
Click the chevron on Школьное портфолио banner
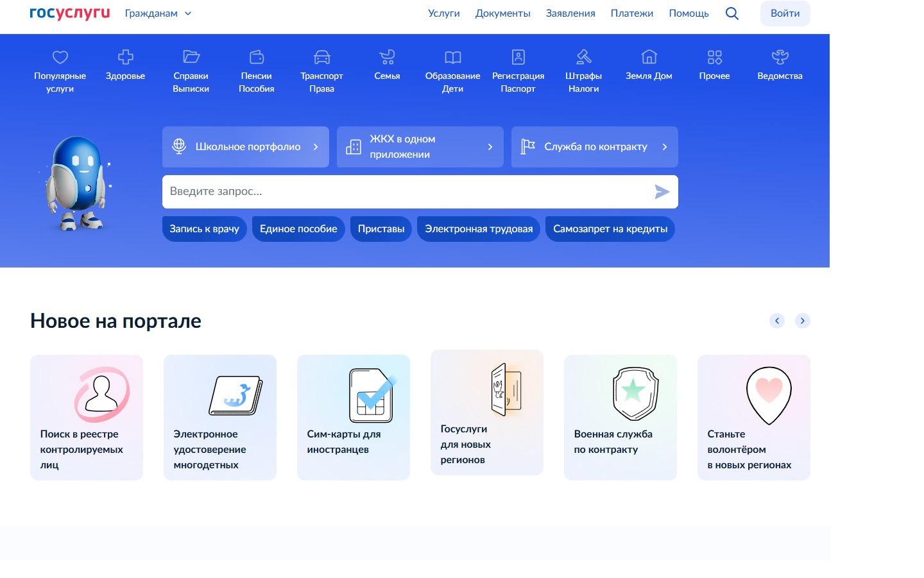316,147
